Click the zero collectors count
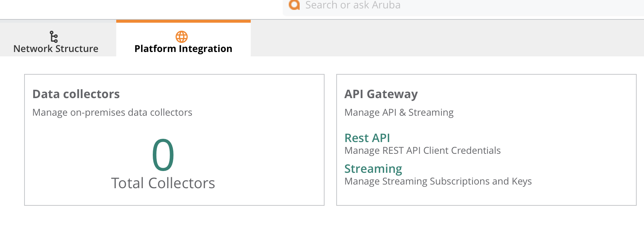 163,155
